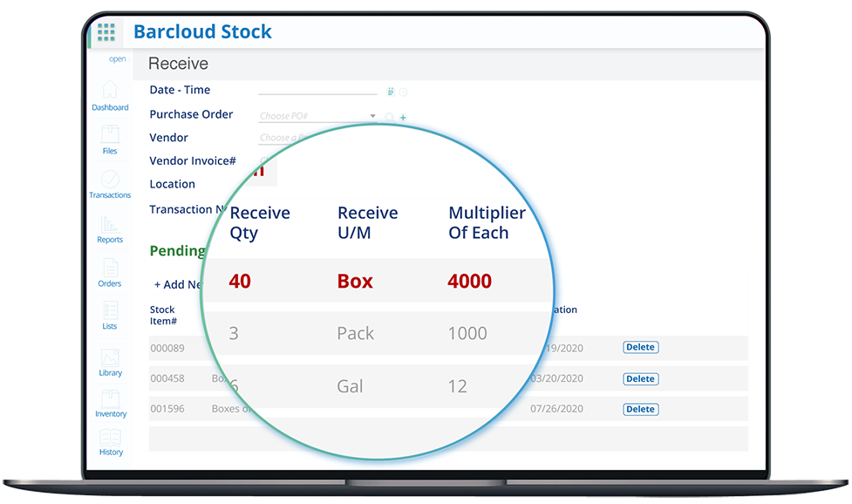Click the plus icon to add purchase order
This screenshot has width=852, height=504.
point(403,118)
